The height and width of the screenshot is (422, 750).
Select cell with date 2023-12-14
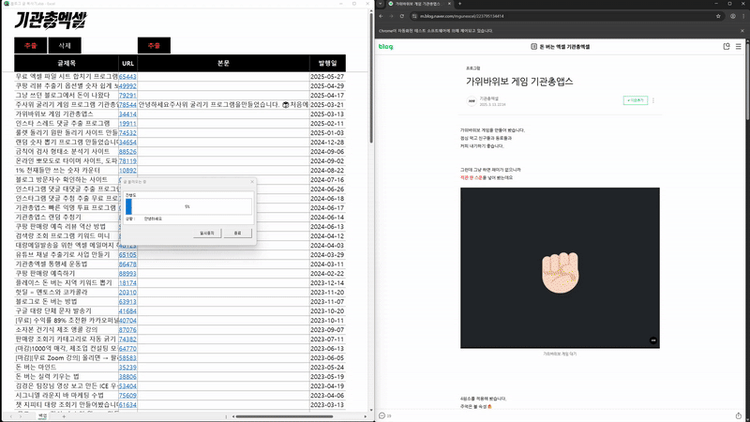click(x=327, y=283)
